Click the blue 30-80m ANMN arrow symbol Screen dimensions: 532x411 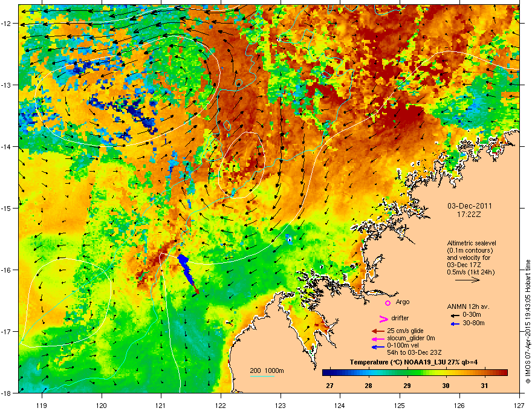455,324
